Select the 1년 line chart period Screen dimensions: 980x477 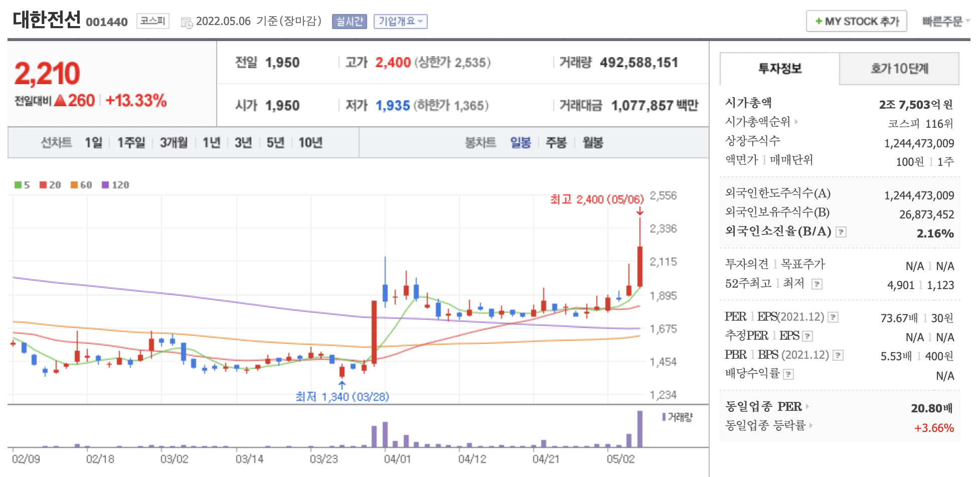click(211, 143)
